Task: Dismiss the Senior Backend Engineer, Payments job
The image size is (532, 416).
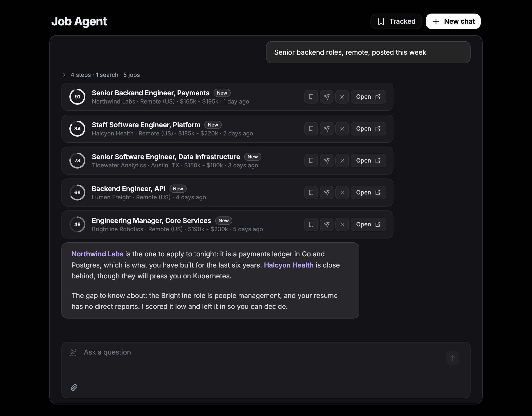Action: pyautogui.click(x=342, y=97)
